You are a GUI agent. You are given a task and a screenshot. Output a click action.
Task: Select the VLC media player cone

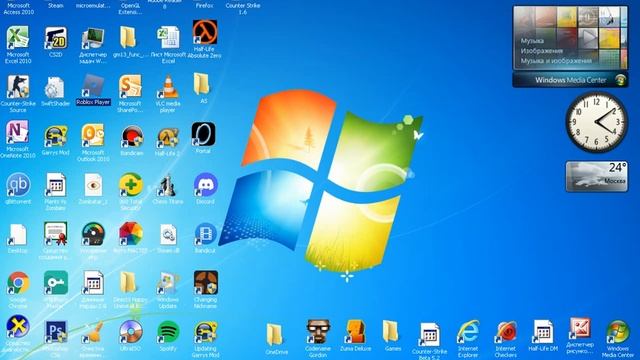(x=168, y=87)
